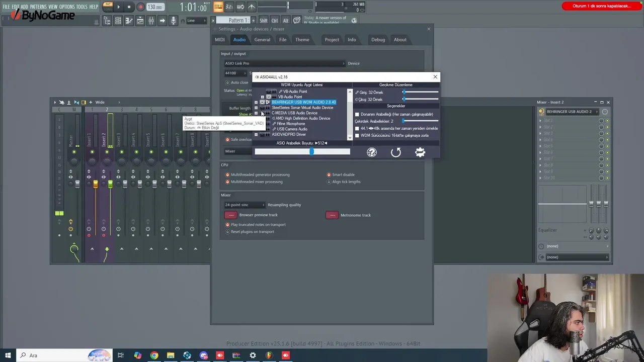Open 44100 sample rate dropdown

tap(235, 73)
